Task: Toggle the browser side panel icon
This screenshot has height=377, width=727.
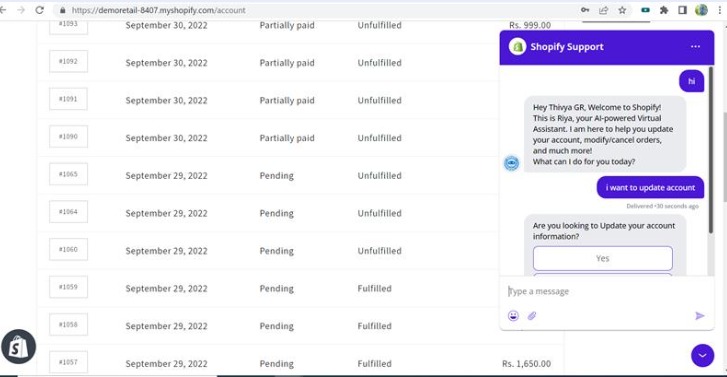Action: (682, 10)
